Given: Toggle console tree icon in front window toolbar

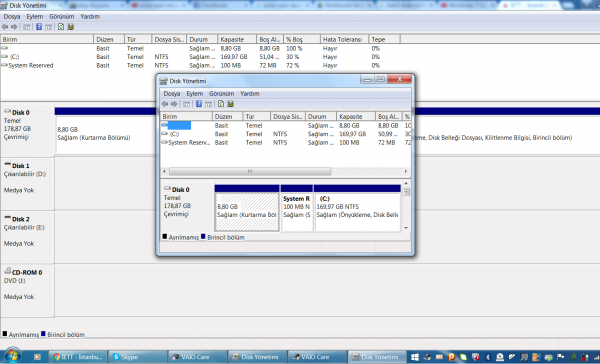Looking at the screenshot, I should point(186,104).
